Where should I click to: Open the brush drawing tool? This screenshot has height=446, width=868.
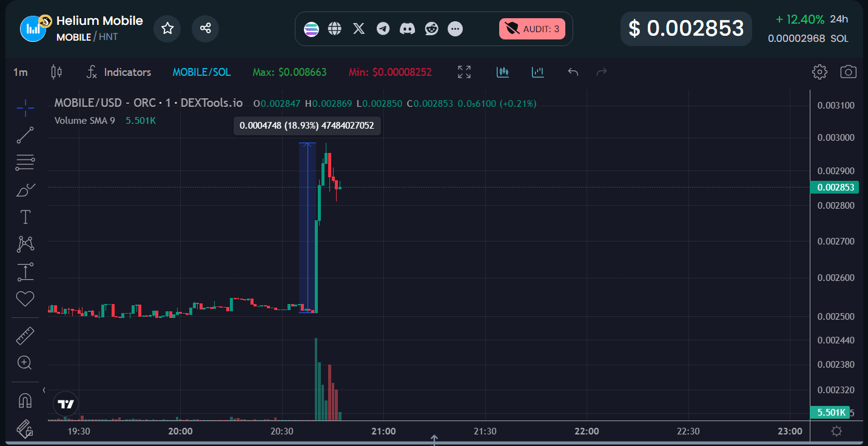25,190
